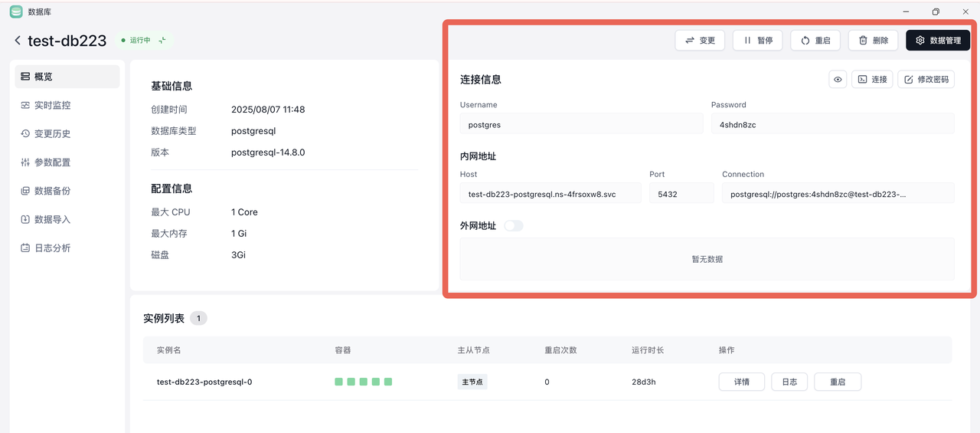980x433 pixels.
Task: Click the sparkle icon next to 运行中
Action: (162, 41)
